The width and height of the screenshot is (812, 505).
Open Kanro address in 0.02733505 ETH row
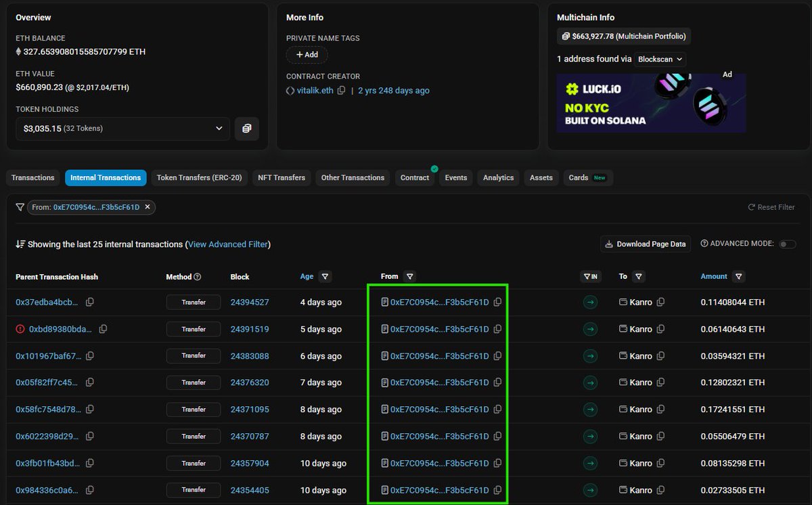(x=641, y=490)
